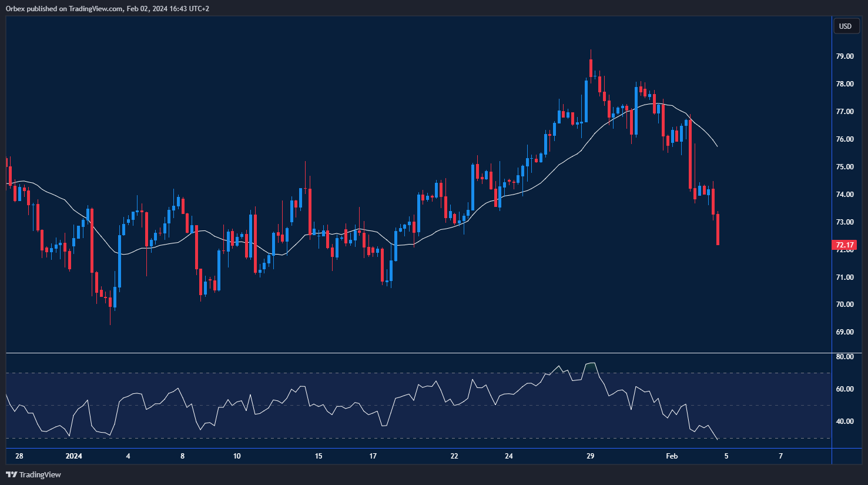Click the 40.00 label on RSI scale
This screenshot has height=485, width=868.
(x=845, y=422)
